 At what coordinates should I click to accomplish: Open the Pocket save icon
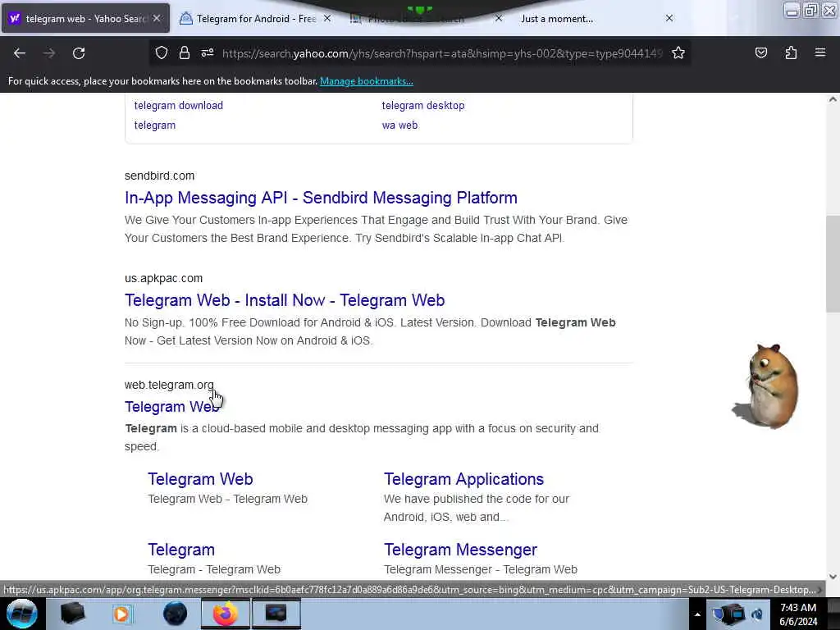pos(760,52)
